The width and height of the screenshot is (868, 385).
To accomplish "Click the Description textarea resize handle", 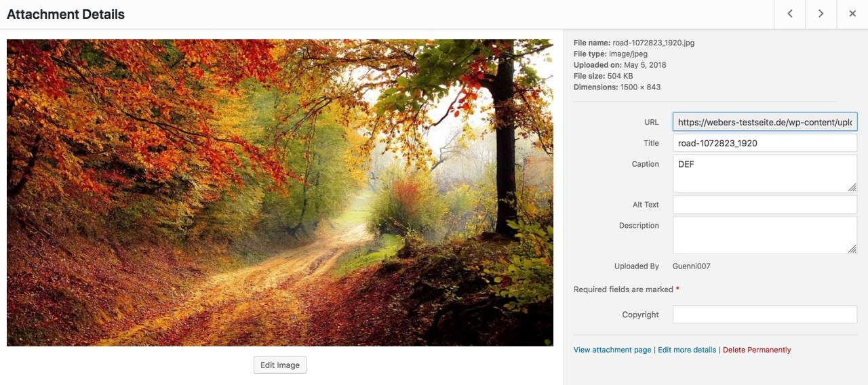I will (x=852, y=249).
